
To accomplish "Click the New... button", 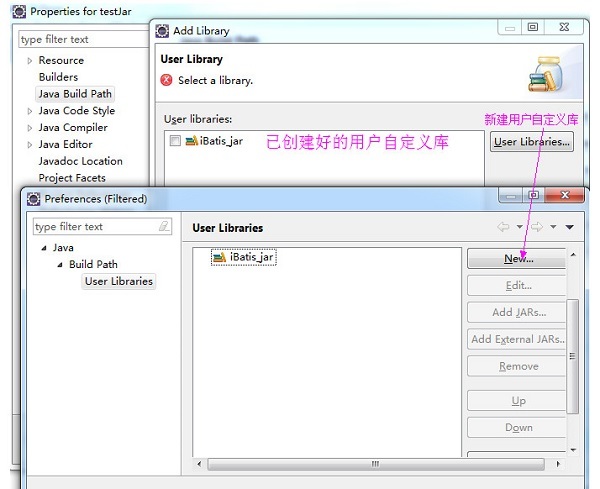I will [517, 259].
